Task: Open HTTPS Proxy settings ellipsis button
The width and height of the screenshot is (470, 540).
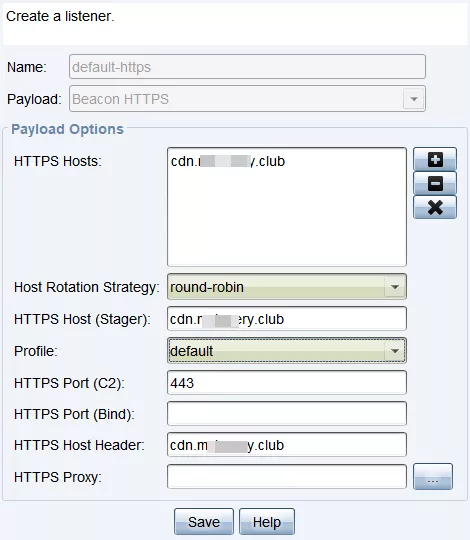Action: (x=433, y=477)
